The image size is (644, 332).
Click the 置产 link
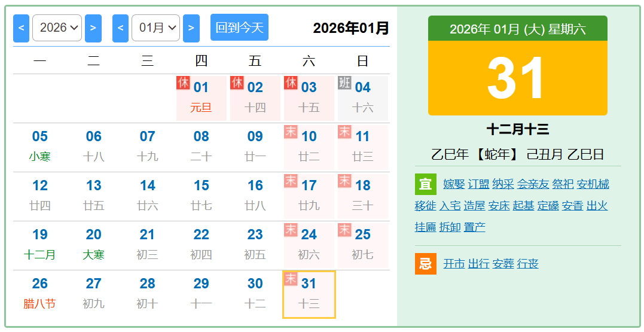(x=474, y=227)
